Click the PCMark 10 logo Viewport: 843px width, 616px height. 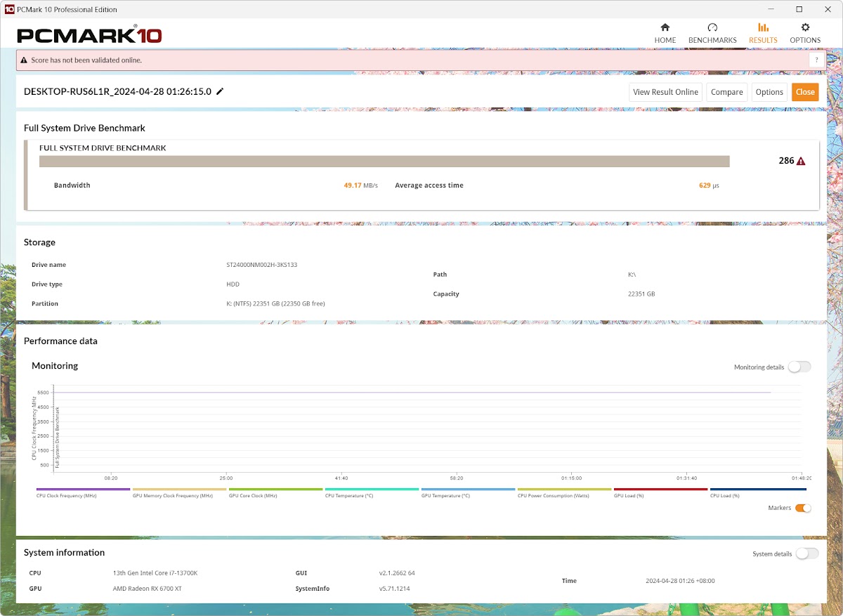tap(89, 35)
